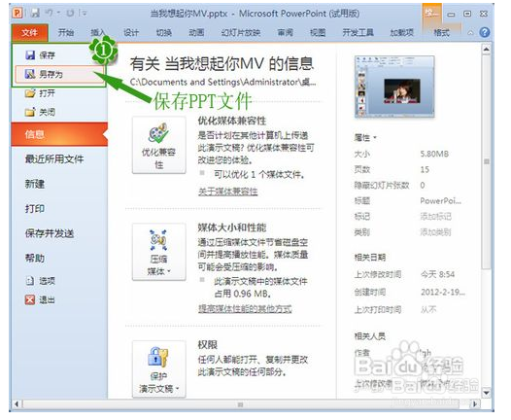
Task: Click the horizontal scrollbar thumb
Action: 241,404
